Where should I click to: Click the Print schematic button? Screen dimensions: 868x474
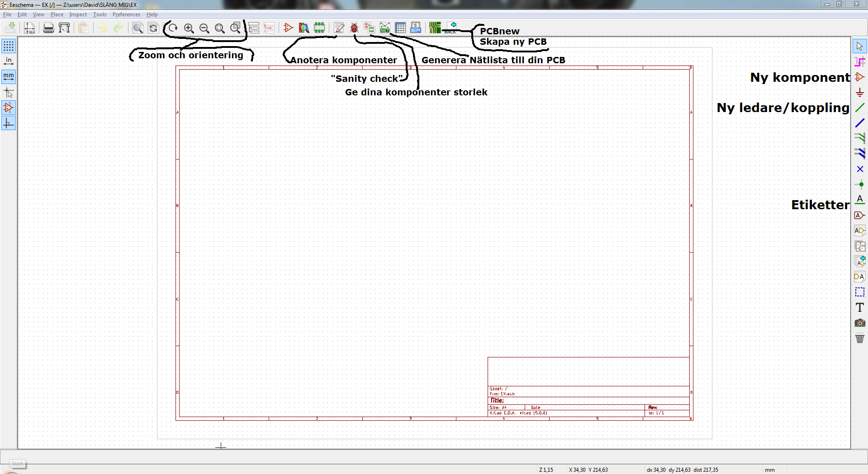pos(48,28)
